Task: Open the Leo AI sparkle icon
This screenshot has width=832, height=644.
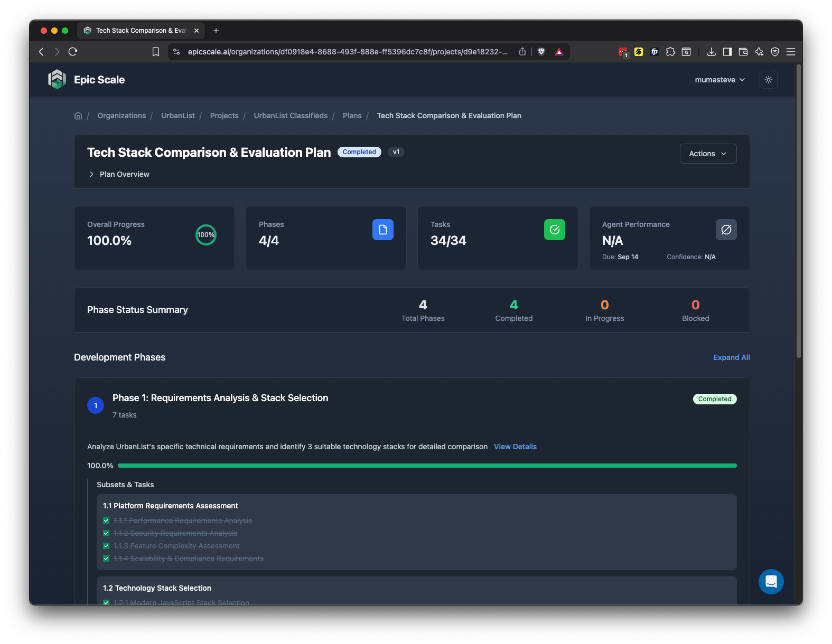Action: coord(759,52)
